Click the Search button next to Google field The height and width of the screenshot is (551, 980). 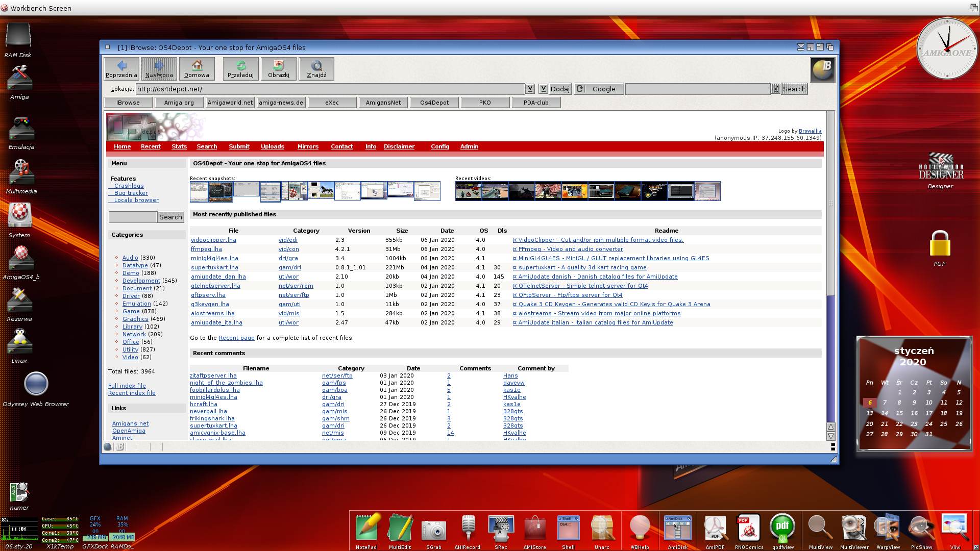point(794,89)
